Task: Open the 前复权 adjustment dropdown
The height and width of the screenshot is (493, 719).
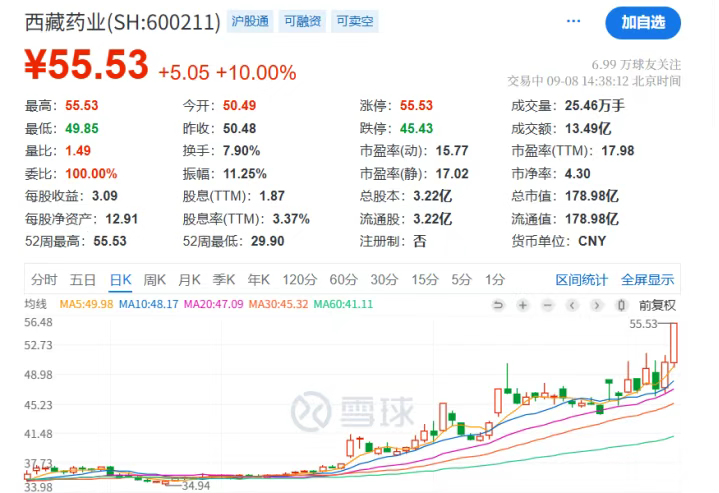Action: (x=657, y=305)
